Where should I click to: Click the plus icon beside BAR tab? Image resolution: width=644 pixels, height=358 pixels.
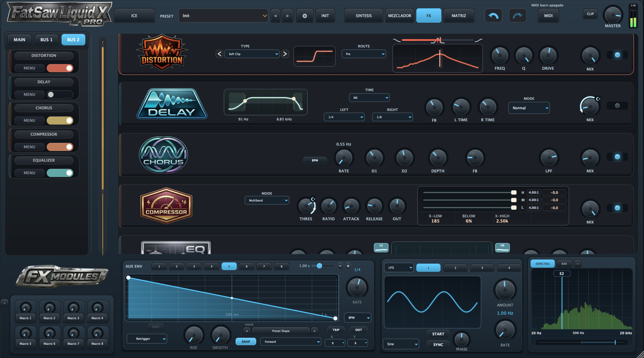(578, 264)
